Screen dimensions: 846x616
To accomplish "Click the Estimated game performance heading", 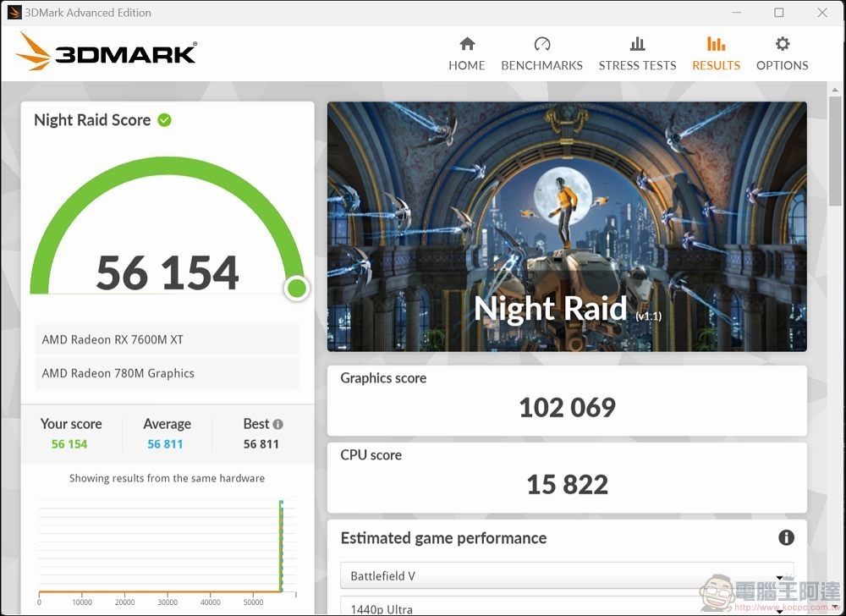I will coord(443,538).
